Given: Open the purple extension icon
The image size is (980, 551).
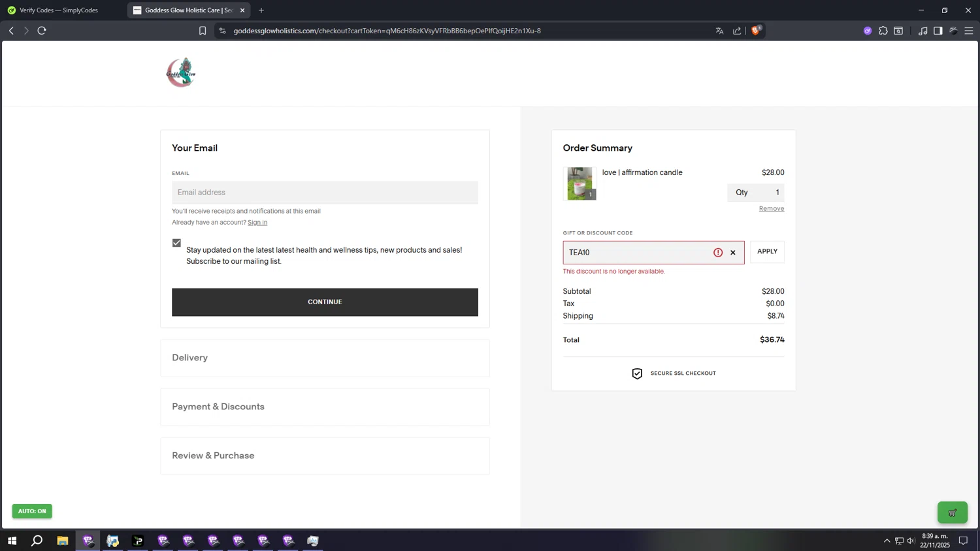Looking at the screenshot, I should pos(868,31).
